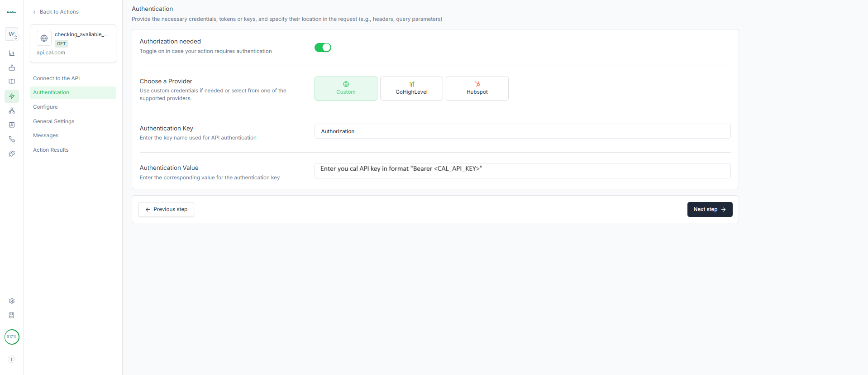The height and width of the screenshot is (375, 868).
Task: Click the HubOne logo at top left
Action: click(12, 12)
